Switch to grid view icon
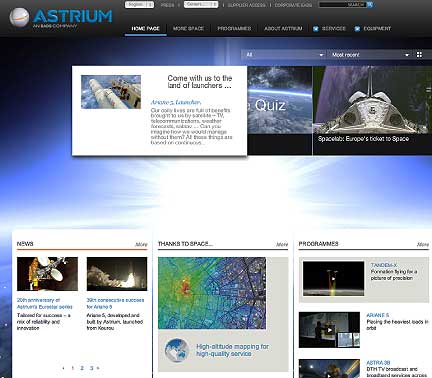The height and width of the screenshot is (378, 432). 419,55
